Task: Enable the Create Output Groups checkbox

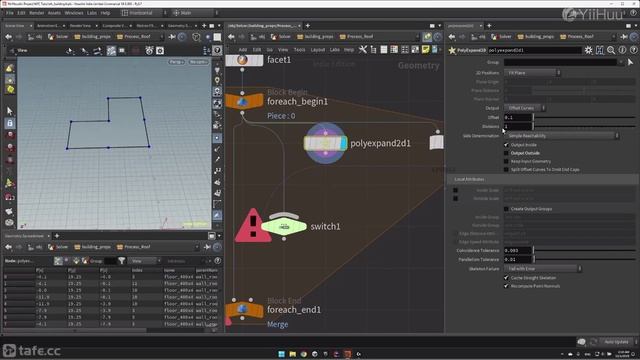Action: click(506, 209)
